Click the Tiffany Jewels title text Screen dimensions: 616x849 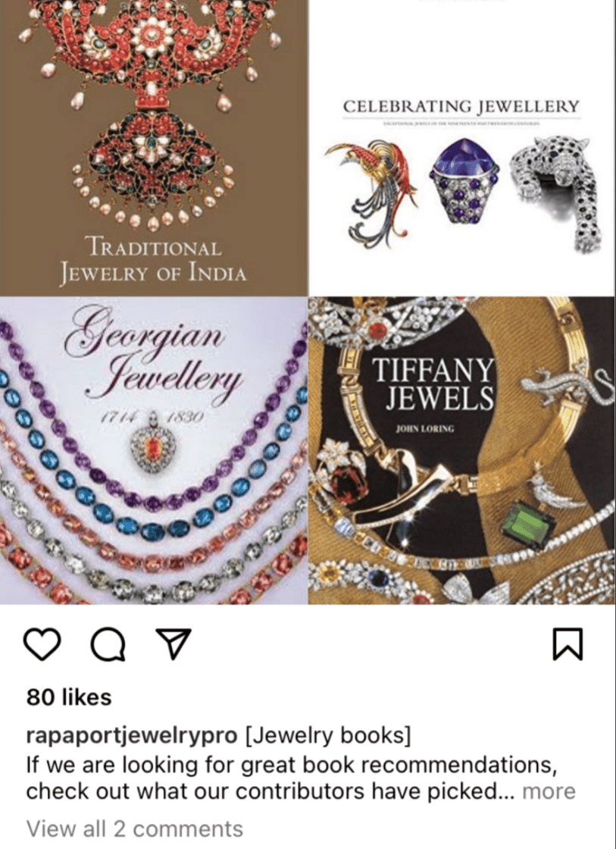pyautogui.click(x=433, y=384)
